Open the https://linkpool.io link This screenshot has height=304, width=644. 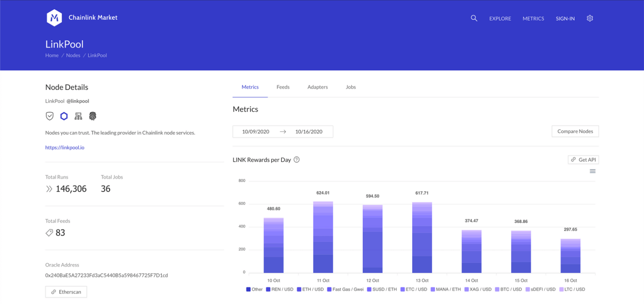click(x=65, y=147)
